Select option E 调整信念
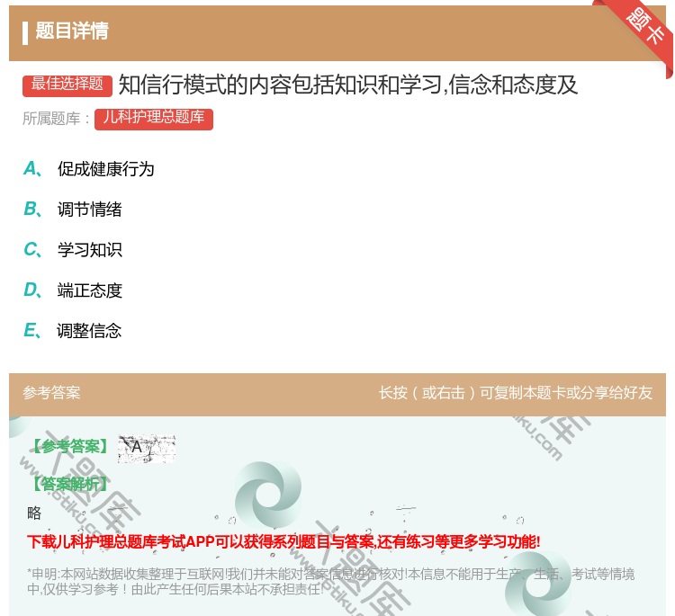This screenshot has height=616, width=675. point(73,331)
